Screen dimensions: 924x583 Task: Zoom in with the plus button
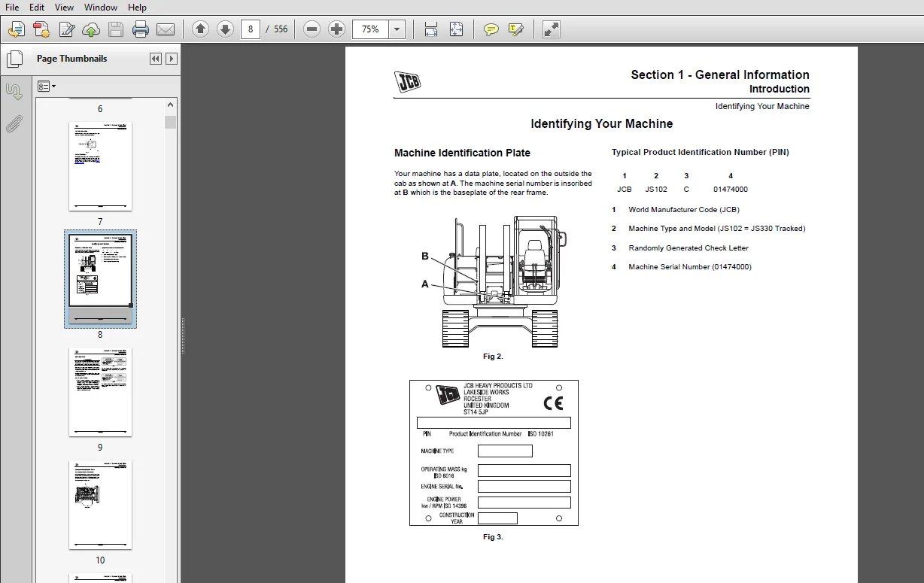tap(337, 29)
